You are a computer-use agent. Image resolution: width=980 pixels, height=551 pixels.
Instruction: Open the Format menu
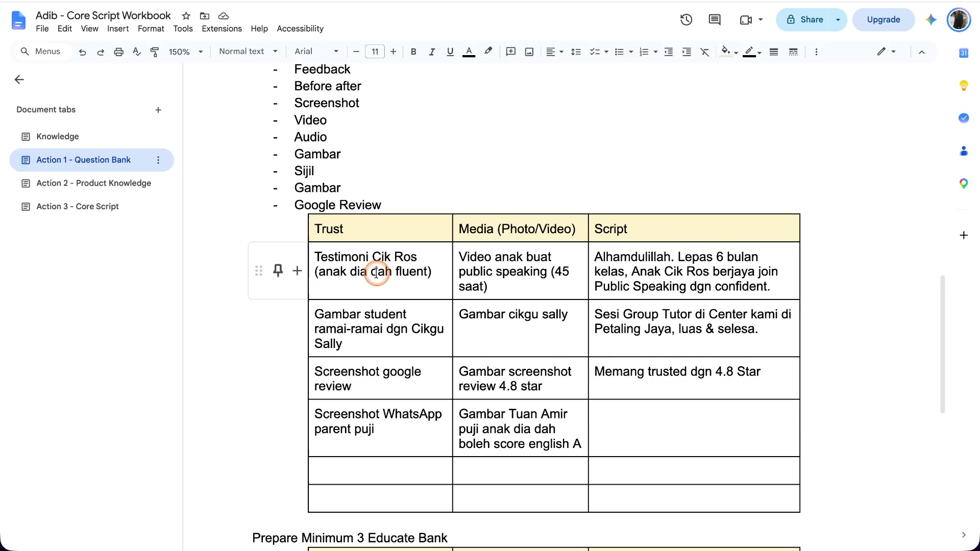pyautogui.click(x=151, y=29)
